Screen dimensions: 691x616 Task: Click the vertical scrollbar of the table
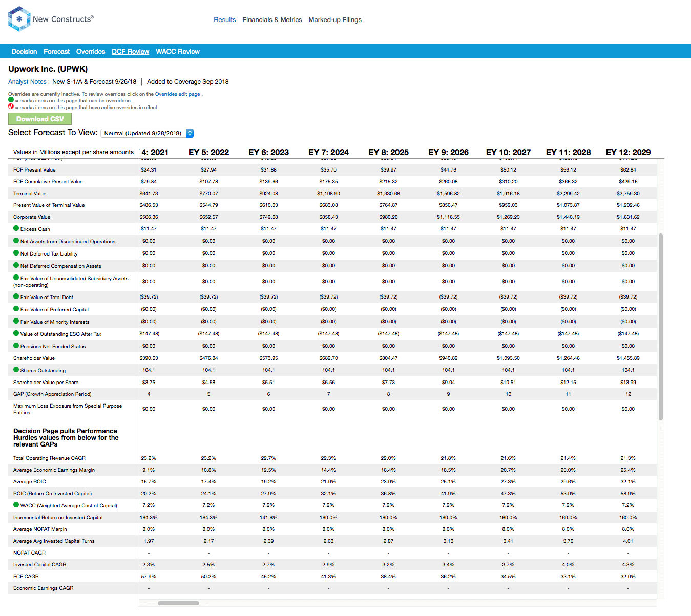661,327
